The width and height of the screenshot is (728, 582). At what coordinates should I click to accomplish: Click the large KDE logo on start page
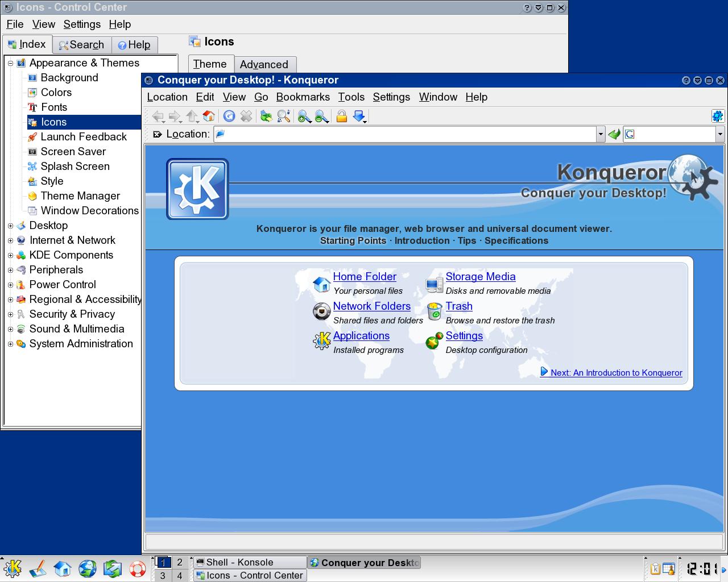tap(197, 189)
